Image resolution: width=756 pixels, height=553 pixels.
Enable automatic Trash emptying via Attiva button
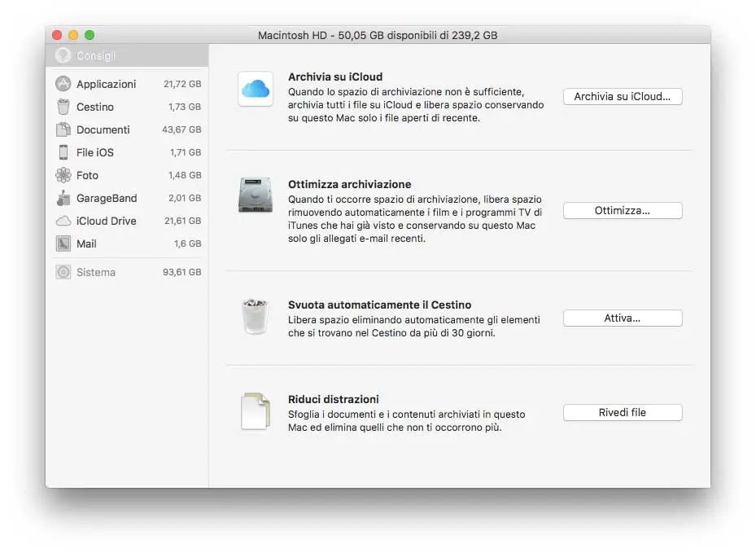coord(623,318)
